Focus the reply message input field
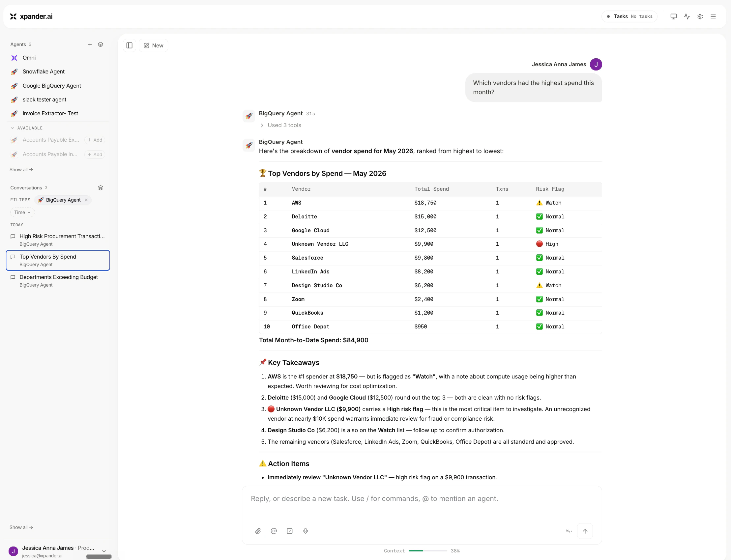The width and height of the screenshot is (731, 560). coord(422,499)
